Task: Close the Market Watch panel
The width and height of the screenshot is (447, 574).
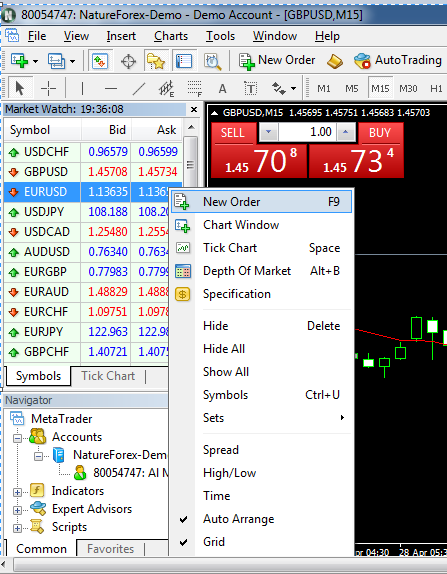Action: 194,109
